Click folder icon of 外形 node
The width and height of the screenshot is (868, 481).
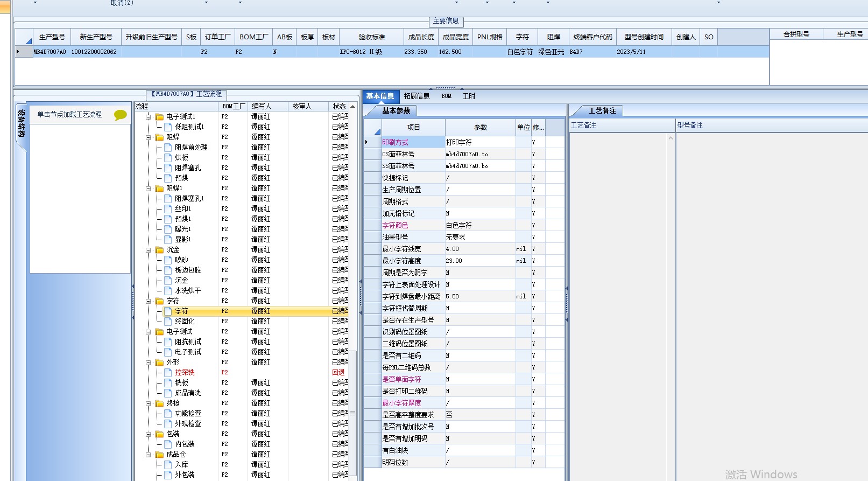tap(159, 363)
